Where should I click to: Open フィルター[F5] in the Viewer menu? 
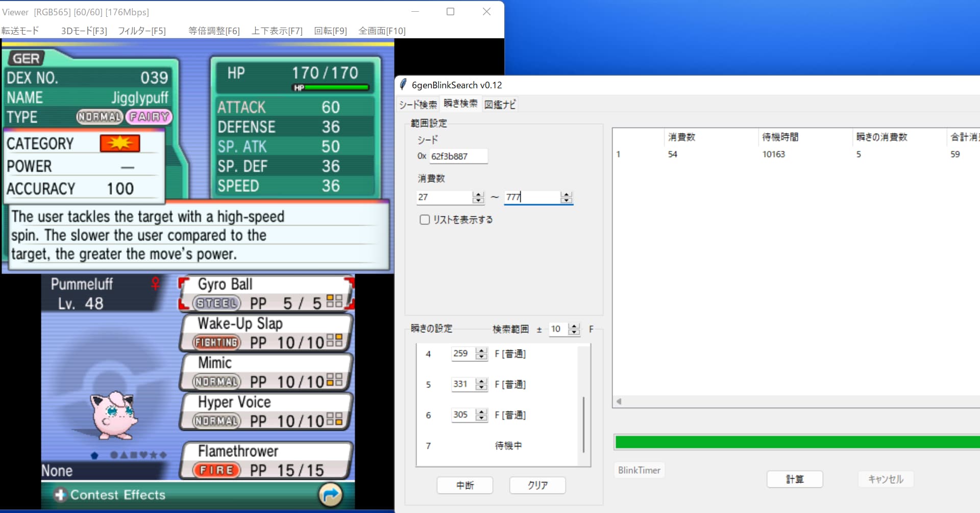click(x=142, y=31)
